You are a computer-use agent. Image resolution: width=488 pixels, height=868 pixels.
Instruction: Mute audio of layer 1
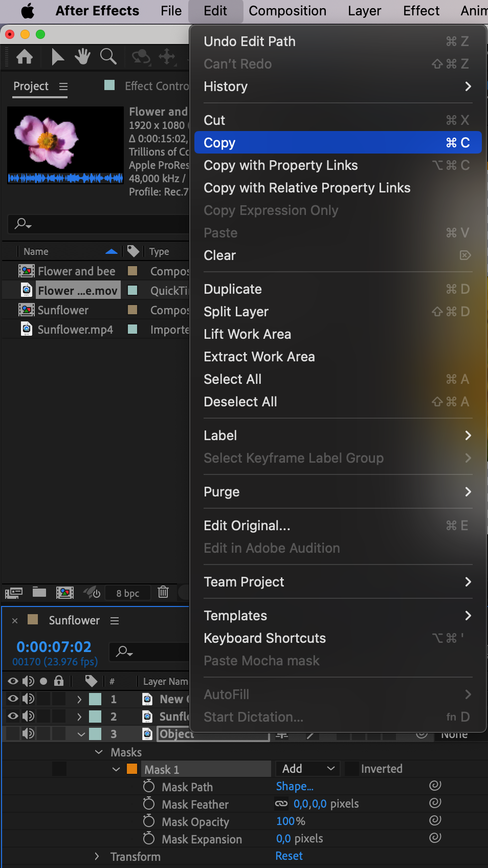pos(29,699)
